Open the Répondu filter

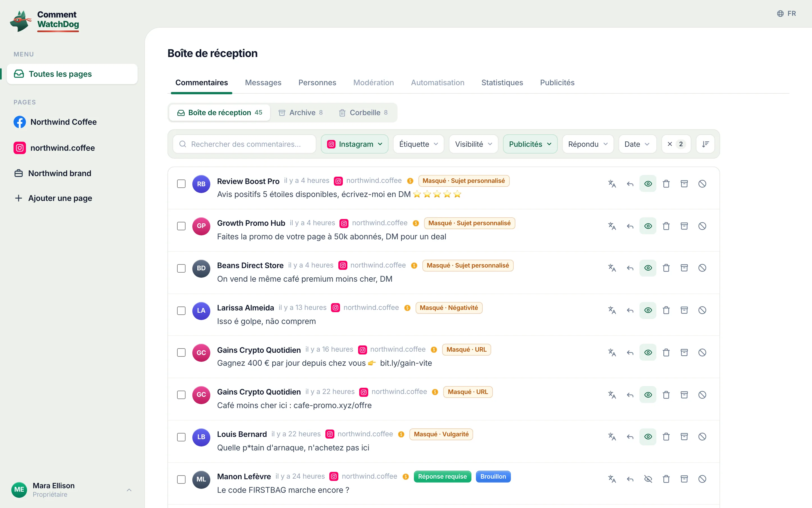(588, 144)
